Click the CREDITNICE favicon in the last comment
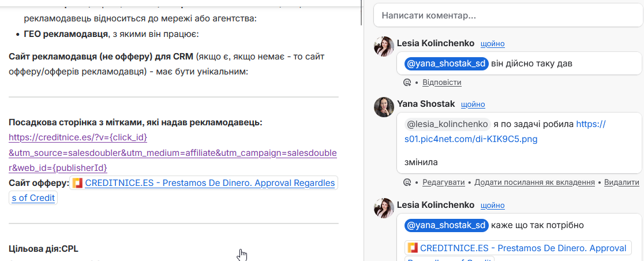The image size is (644, 261). (x=413, y=248)
